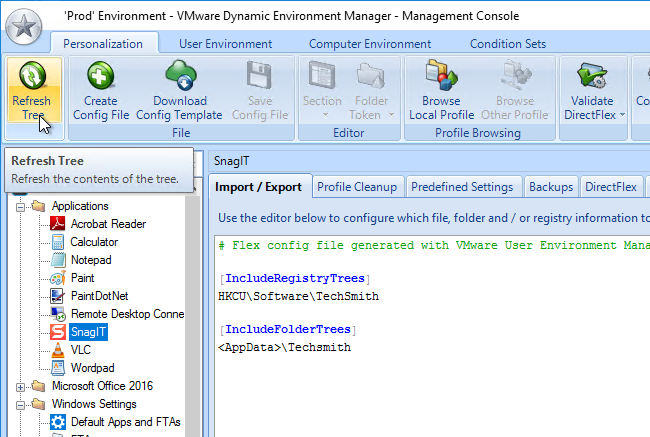Click the Folder Token icon
Image resolution: width=650 pixels, height=437 pixels.
(x=371, y=75)
